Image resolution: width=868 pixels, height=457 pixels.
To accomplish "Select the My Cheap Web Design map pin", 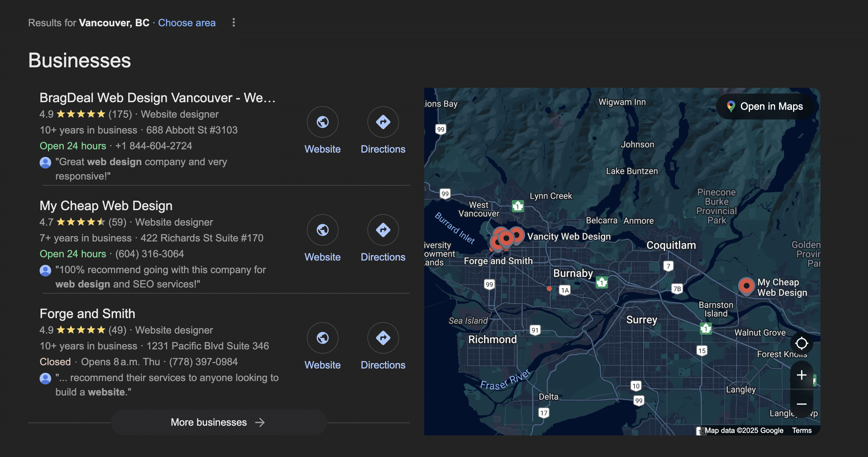I will click(x=747, y=286).
